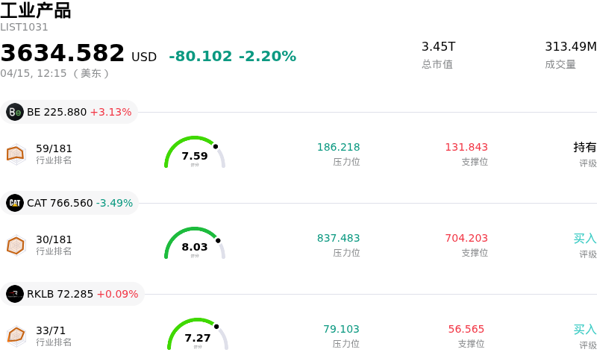Click the 3.45T total market cap value
Screen dimensions: 597x364
click(x=439, y=46)
